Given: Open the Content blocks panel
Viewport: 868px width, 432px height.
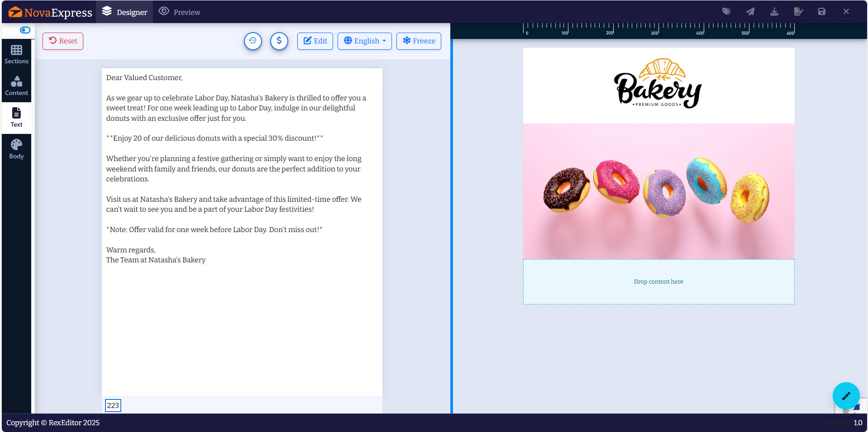Looking at the screenshot, I should (16, 86).
